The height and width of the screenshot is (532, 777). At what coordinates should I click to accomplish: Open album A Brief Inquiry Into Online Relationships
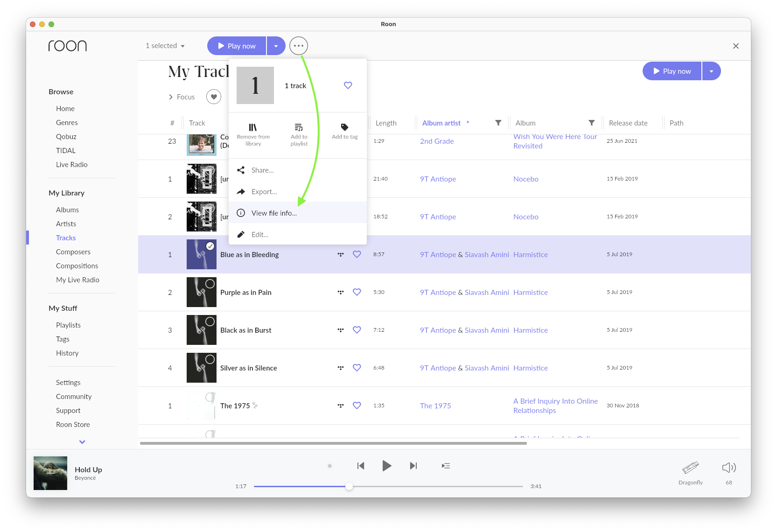pyautogui.click(x=555, y=406)
